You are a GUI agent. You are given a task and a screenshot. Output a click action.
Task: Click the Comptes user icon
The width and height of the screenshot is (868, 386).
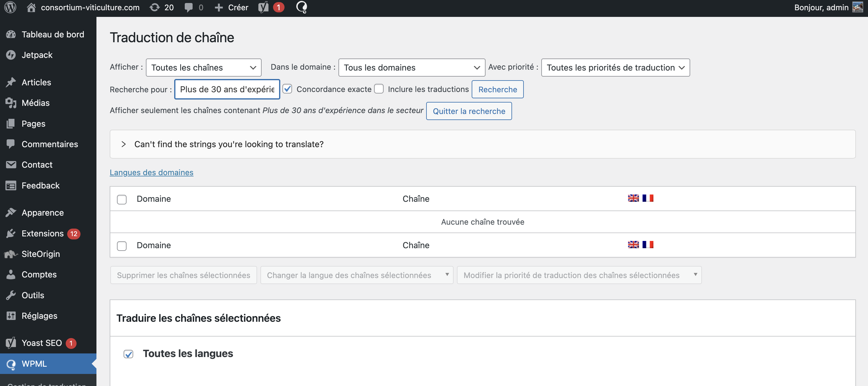click(11, 274)
